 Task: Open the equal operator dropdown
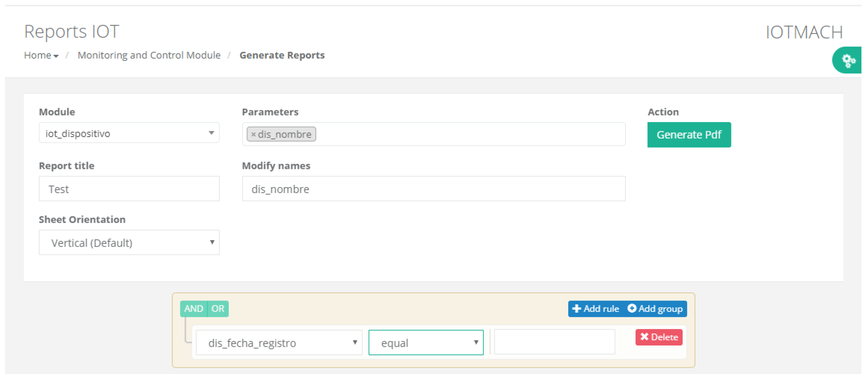coord(426,343)
